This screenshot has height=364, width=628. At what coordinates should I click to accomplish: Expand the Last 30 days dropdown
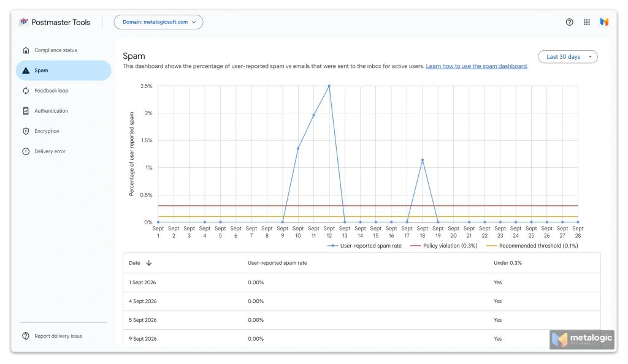point(567,57)
